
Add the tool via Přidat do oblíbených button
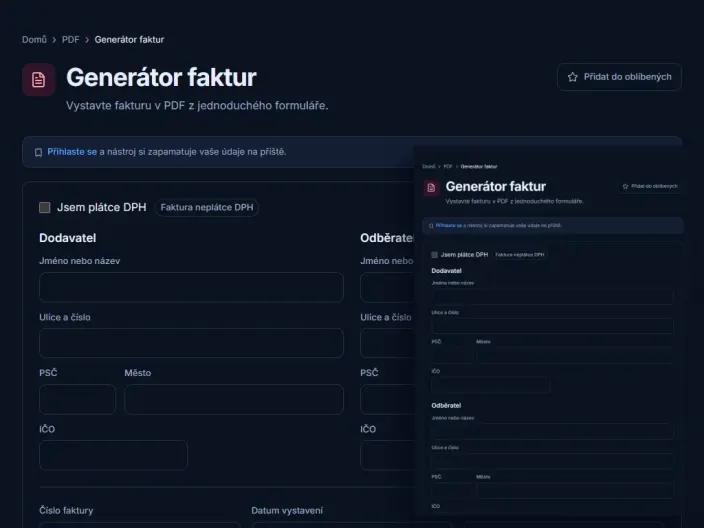619,77
